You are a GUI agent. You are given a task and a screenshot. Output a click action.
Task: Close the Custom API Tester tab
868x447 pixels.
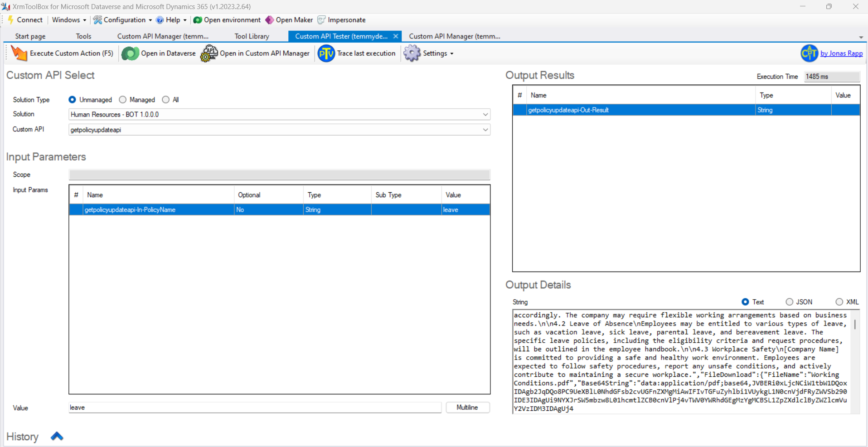tap(396, 36)
